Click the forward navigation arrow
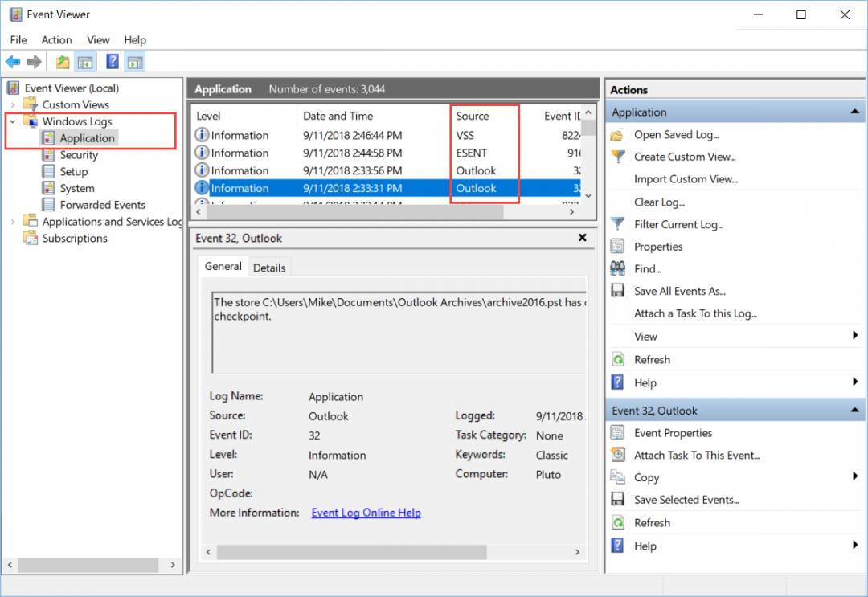Viewport: 868px width, 597px height. (34, 61)
